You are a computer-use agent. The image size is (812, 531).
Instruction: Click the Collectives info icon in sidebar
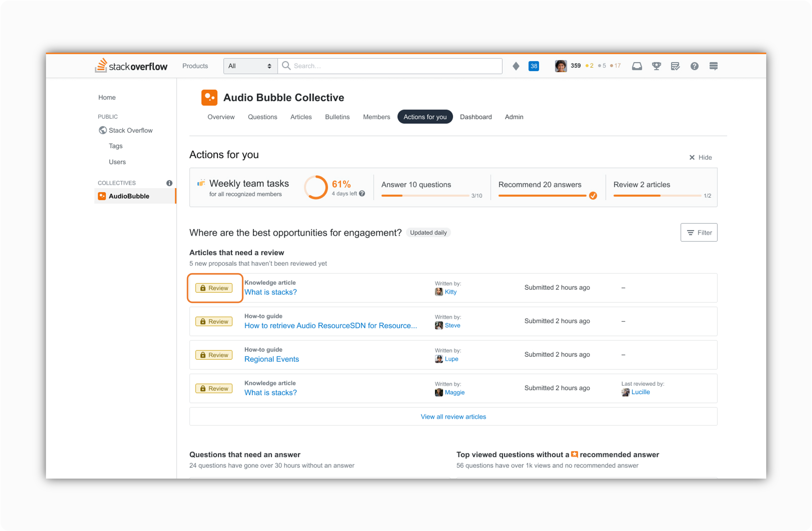click(169, 183)
